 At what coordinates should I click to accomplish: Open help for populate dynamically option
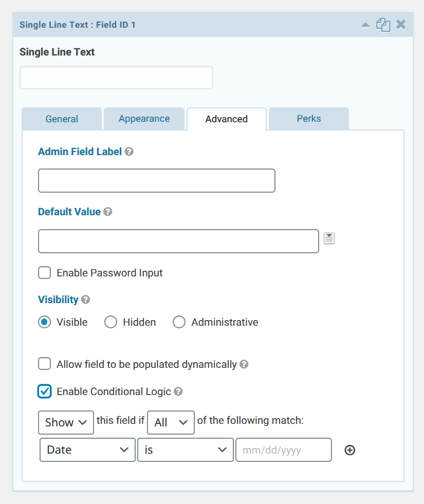pyautogui.click(x=244, y=364)
